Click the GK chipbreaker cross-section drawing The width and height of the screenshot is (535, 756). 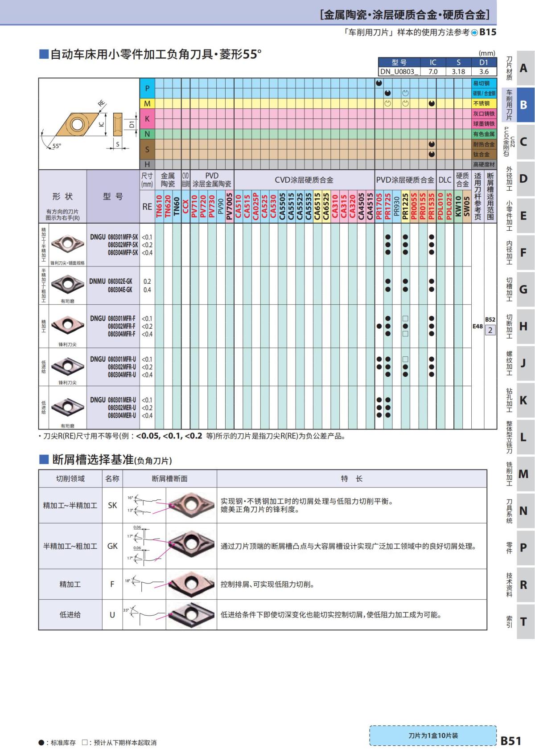144,545
